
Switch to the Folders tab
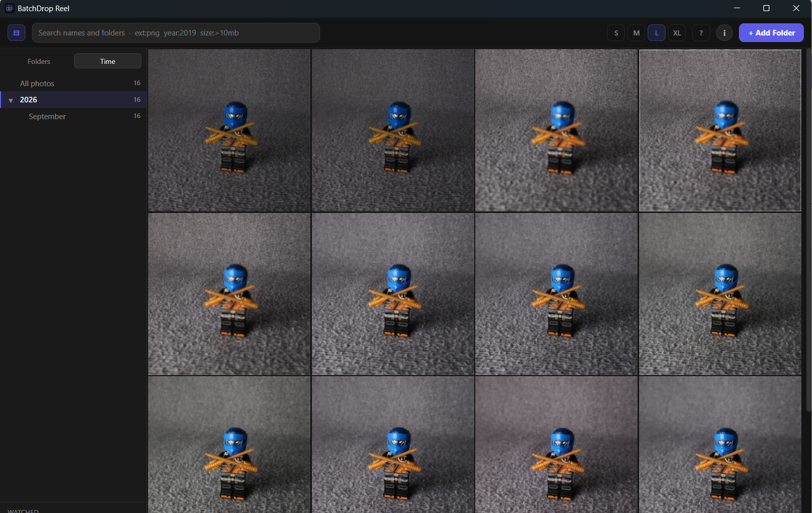tap(39, 61)
